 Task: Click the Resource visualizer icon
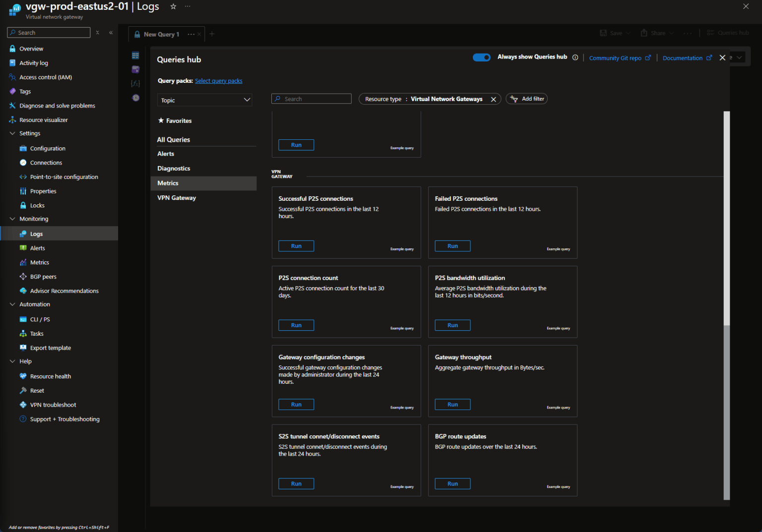pyautogui.click(x=12, y=120)
